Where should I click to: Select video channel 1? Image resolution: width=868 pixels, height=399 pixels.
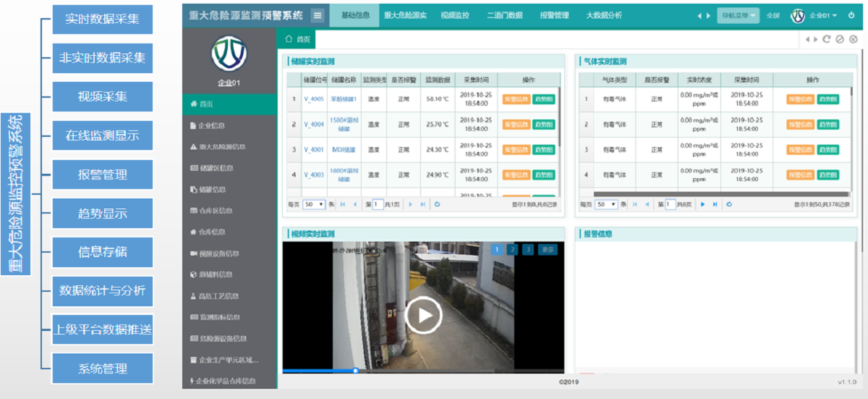point(497,249)
